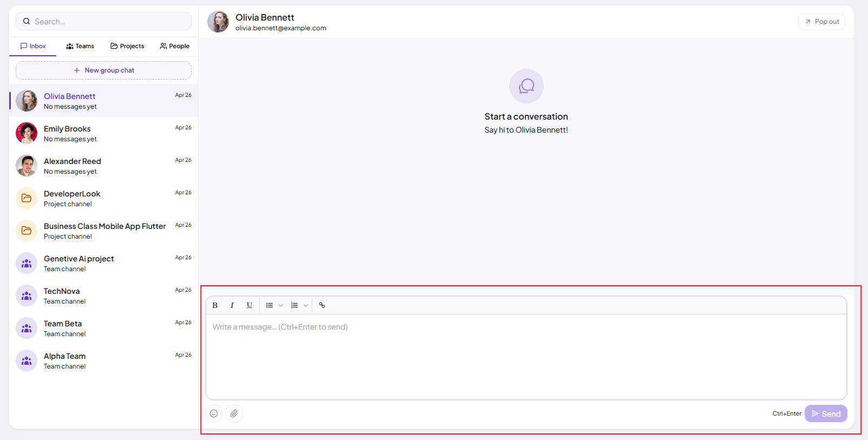The height and width of the screenshot is (440, 868).
Task: Insert a numbered list
Action: click(x=294, y=305)
